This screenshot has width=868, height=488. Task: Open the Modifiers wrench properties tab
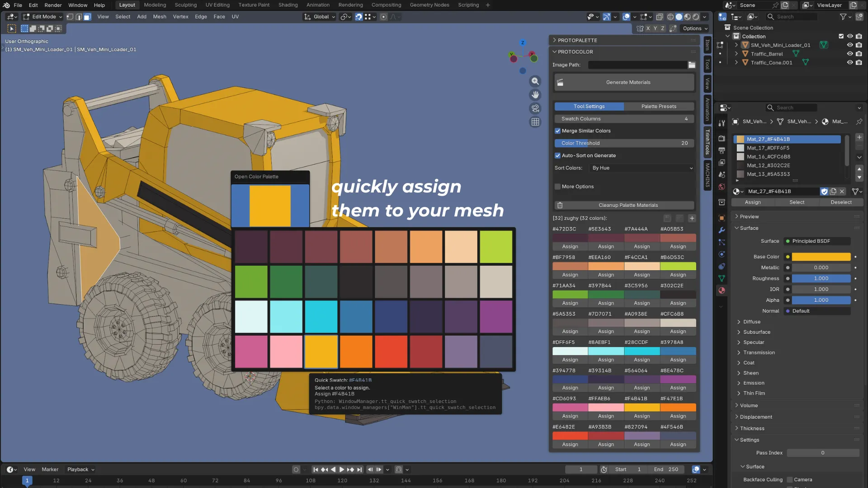click(722, 230)
